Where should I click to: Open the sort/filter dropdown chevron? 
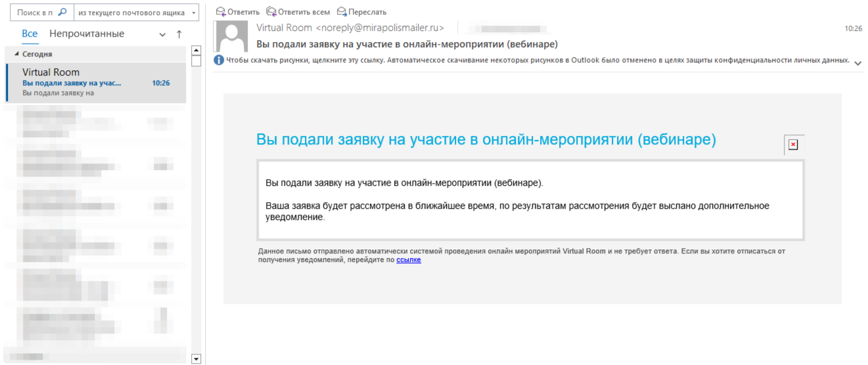pyautogui.click(x=163, y=34)
